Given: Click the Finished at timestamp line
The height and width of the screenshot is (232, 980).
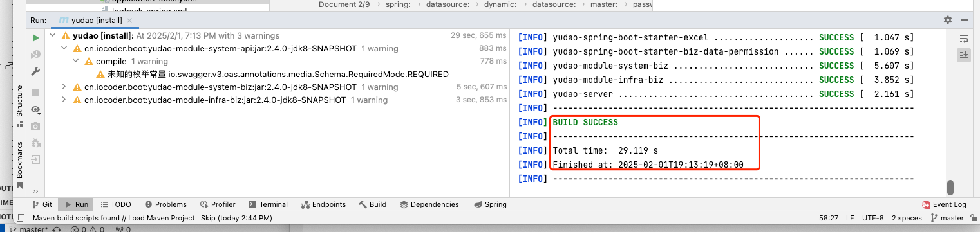Looking at the screenshot, I should click(x=648, y=165).
